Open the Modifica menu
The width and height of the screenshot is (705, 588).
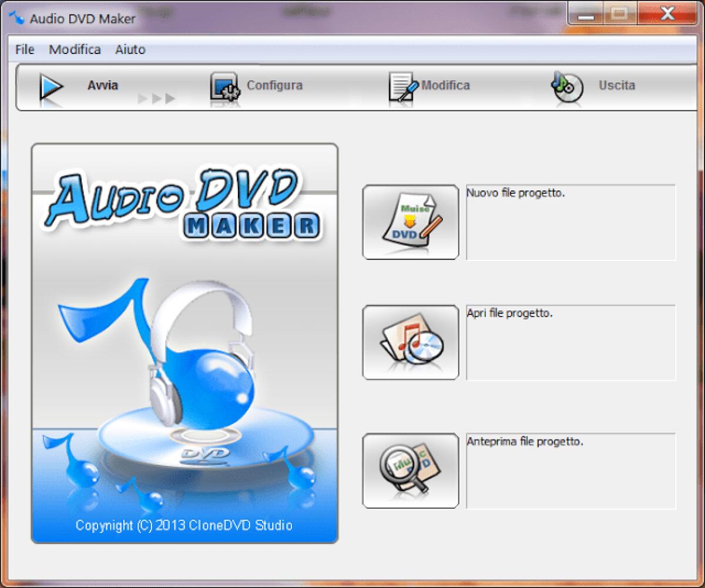pos(75,49)
